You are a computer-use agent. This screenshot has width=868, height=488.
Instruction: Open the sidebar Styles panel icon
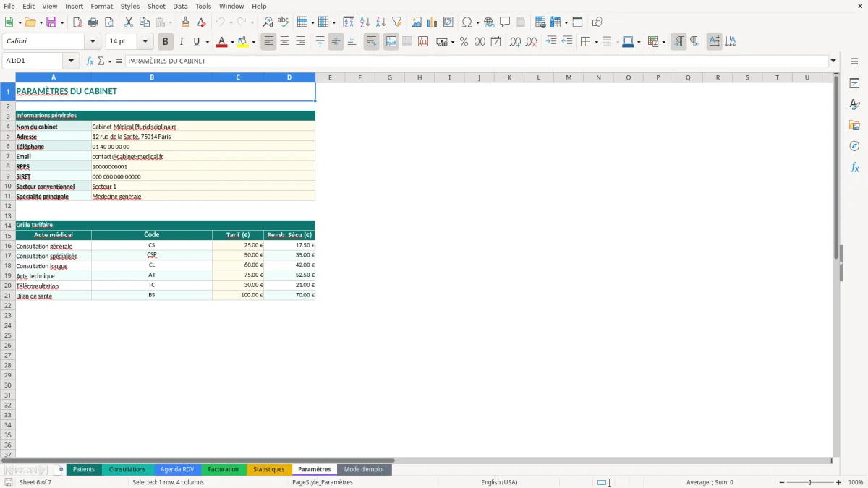[854, 105]
